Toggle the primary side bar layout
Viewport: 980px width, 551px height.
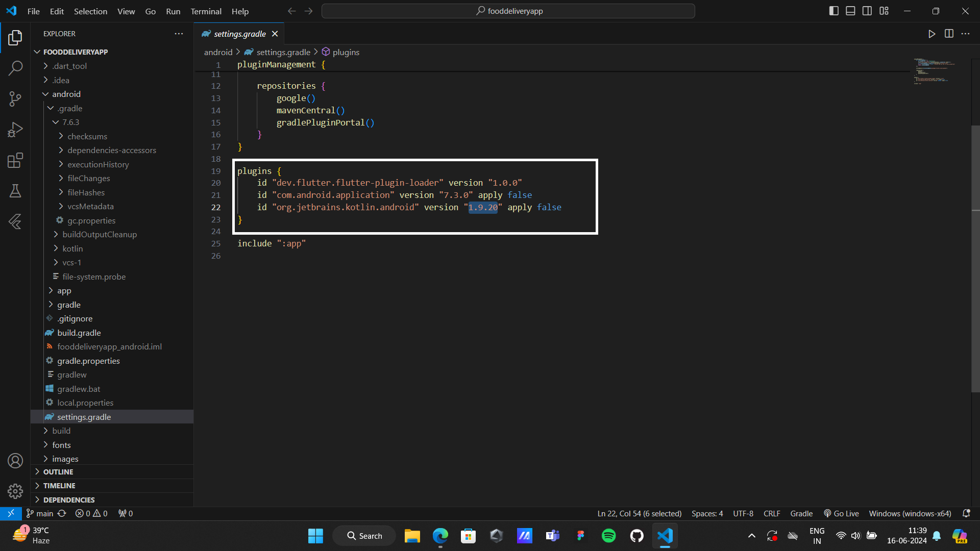(834, 11)
